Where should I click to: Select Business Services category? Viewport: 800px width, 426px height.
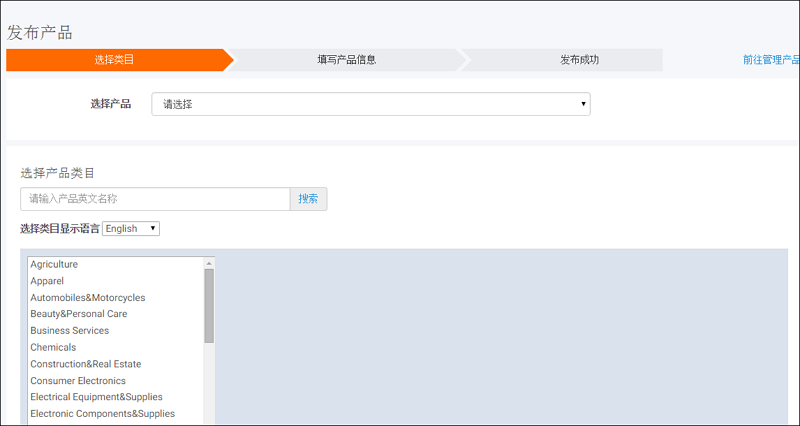(69, 331)
